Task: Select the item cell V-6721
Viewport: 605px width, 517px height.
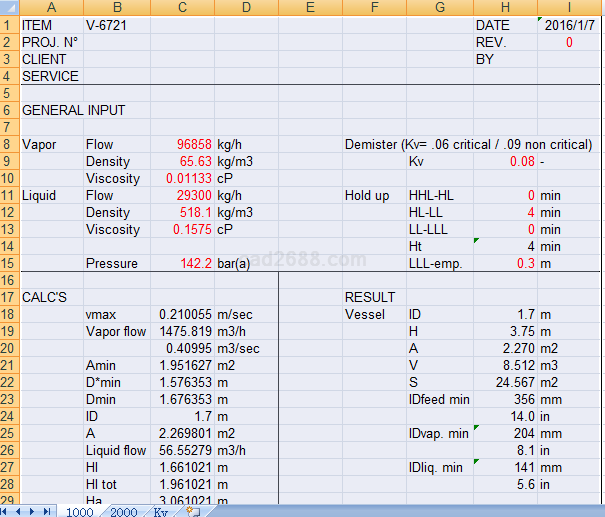Action: pyautogui.click(x=115, y=25)
